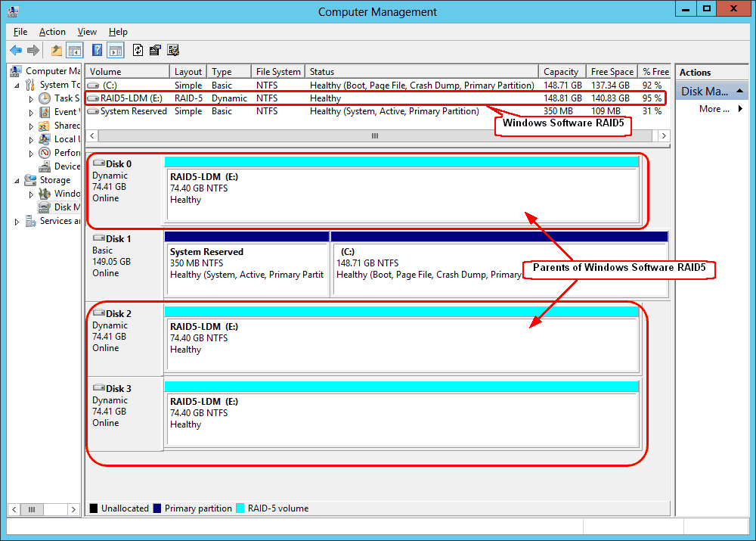Viewport: 756px width, 541px height.
Task: Open the File menu
Action: pos(20,31)
